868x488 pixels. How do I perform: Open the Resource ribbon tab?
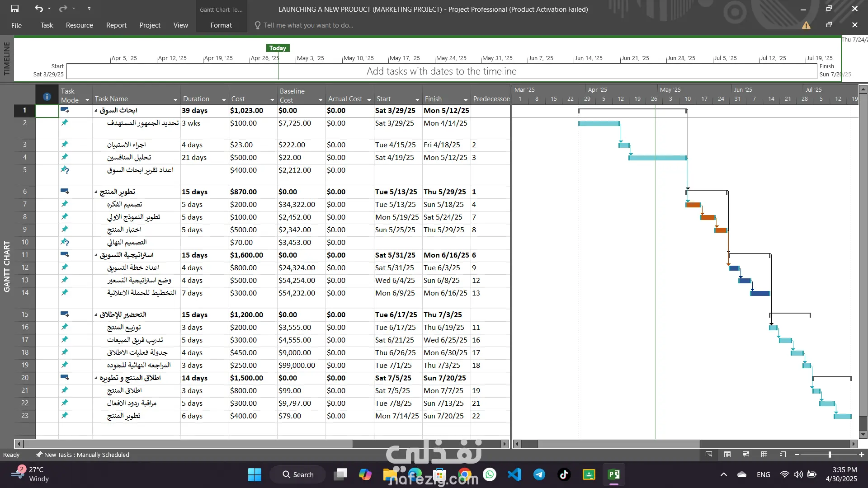pos(79,25)
